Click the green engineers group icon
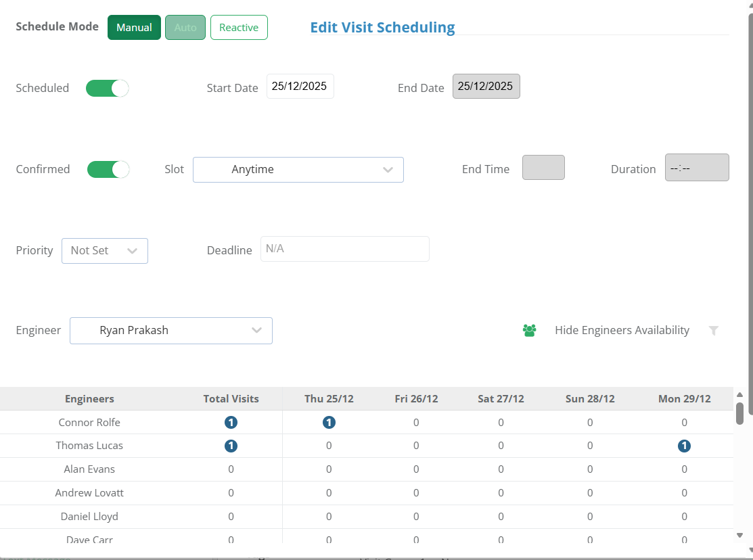Screen dimensions: 753x560 (529, 331)
